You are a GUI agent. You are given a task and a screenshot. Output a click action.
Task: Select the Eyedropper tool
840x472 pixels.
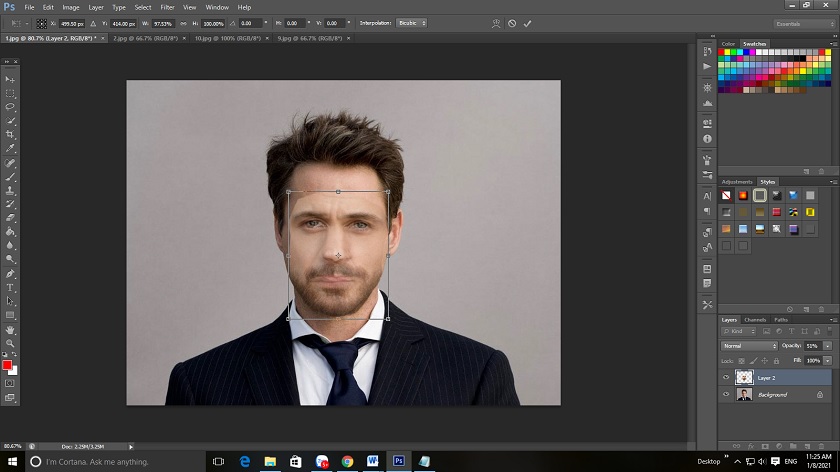[10, 148]
